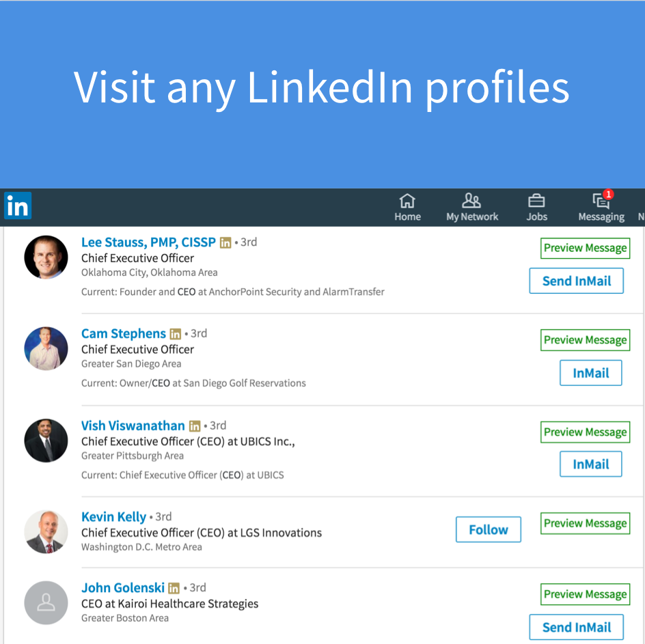Select the My Network navigation tab
Viewport: 645px width, 644px height.
click(471, 208)
